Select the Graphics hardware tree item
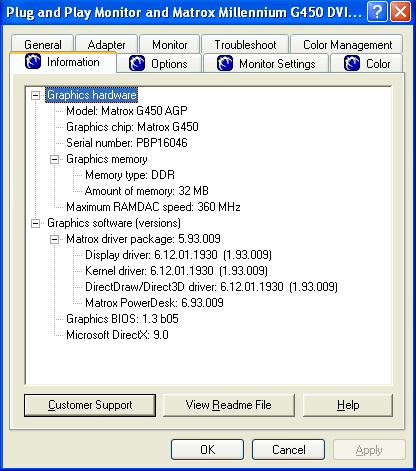This screenshot has width=416, height=471. coord(92,95)
